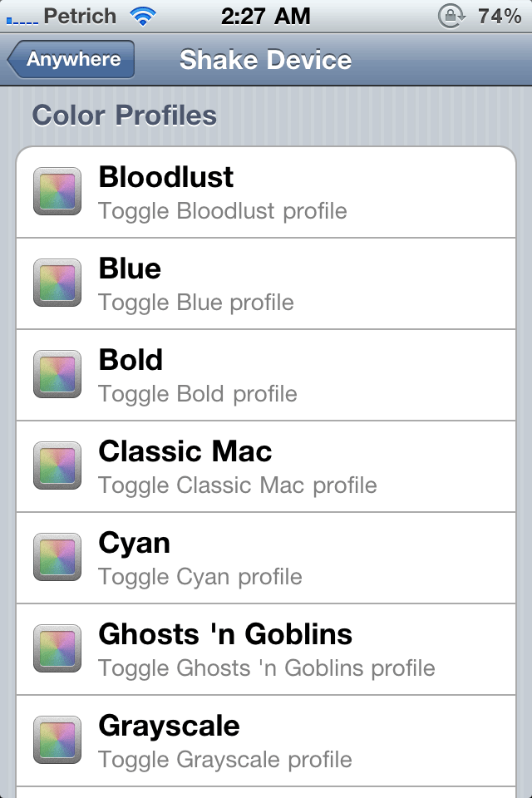Image resolution: width=532 pixels, height=798 pixels.
Task: Toggle Classic Mac profile via subtitle text
Action: 238,485
